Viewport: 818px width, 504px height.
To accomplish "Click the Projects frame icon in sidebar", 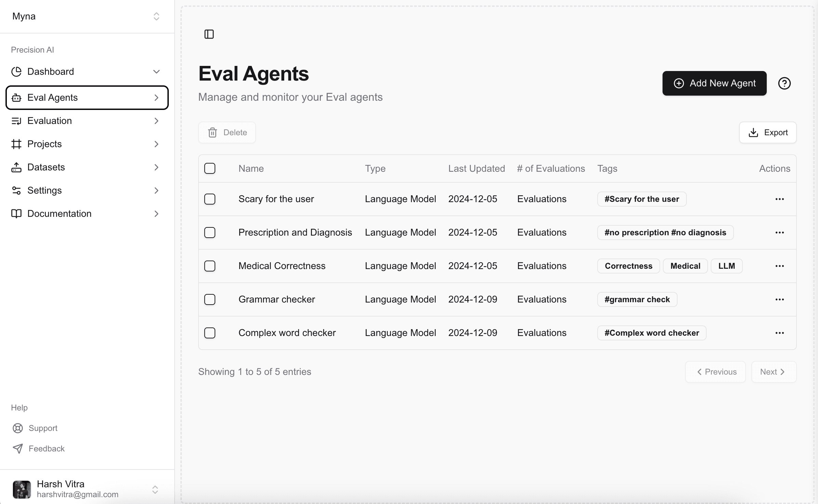I will click(16, 144).
